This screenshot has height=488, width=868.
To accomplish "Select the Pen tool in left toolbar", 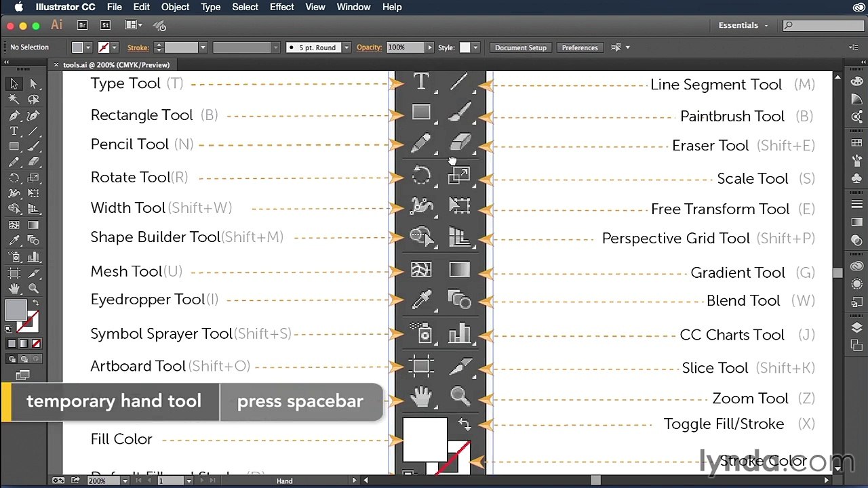I will click(14, 116).
